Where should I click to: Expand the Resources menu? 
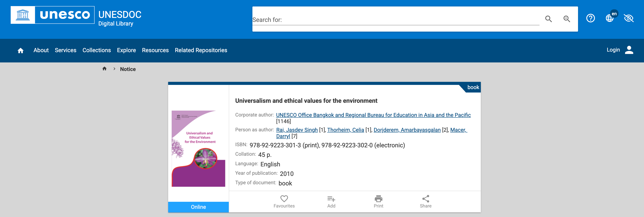(155, 50)
